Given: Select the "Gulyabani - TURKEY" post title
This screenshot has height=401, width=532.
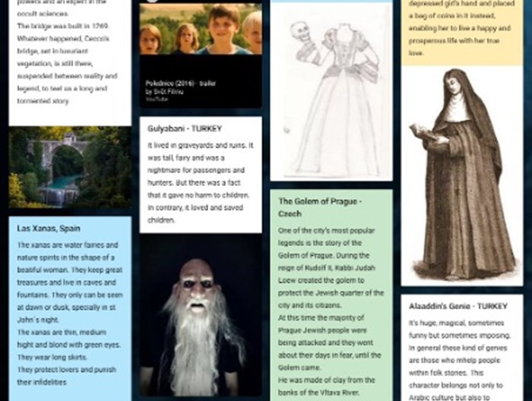Looking at the screenshot, I should pos(185,128).
